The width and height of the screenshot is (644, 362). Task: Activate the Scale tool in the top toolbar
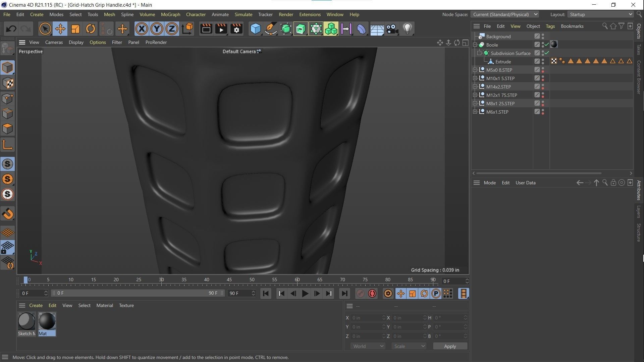point(75,29)
